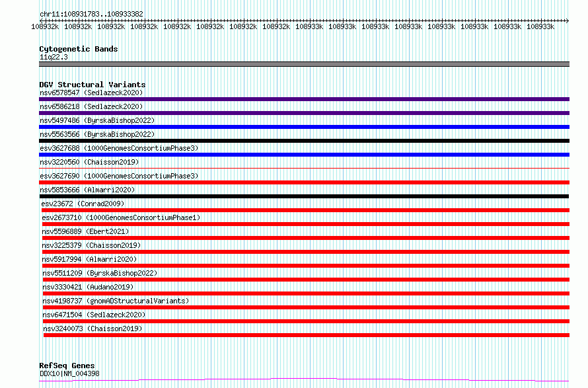Click the blue bar for nsv5497486
The width and height of the screenshot is (588, 388).
click(304, 127)
